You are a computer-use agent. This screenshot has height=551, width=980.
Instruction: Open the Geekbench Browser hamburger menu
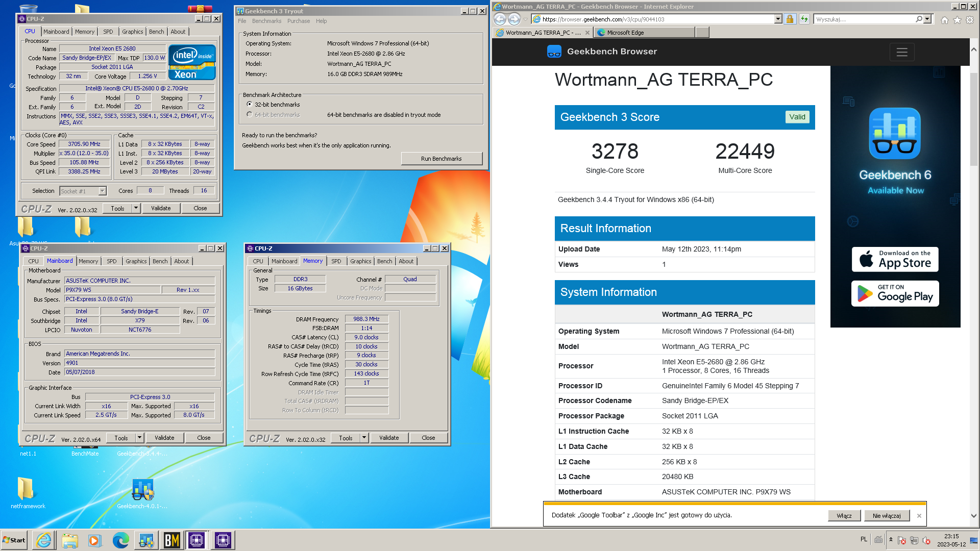(x=902, y=52)
